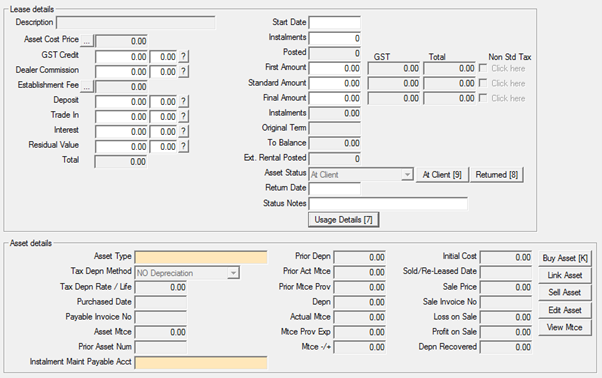Viewport: 602px width, 378px height.
Task: Click the Final Amount value field
Action: pos(334,98)
